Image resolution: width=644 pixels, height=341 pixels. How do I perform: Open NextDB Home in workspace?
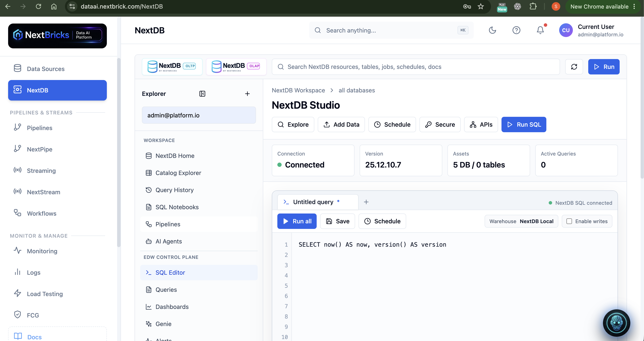(199, 156)
